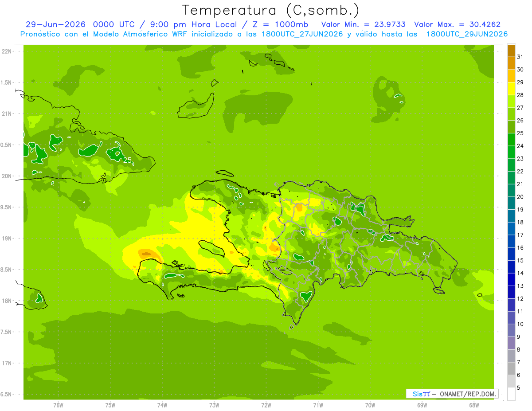This screenshot has width=532, height=411.
Task: Click legend value 7
Action: [x=519, y=362]
